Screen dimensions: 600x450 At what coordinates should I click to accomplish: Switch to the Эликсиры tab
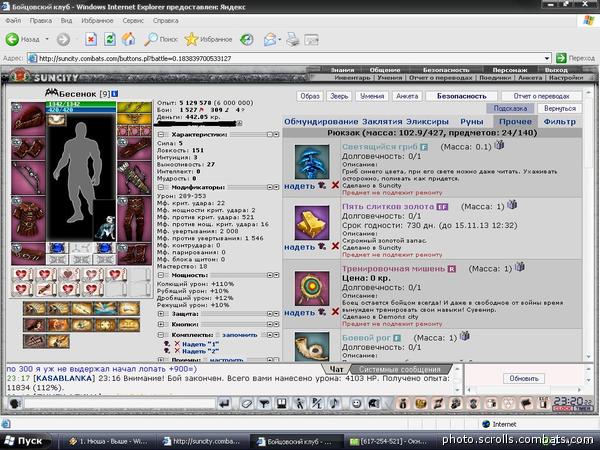[427, 122]
